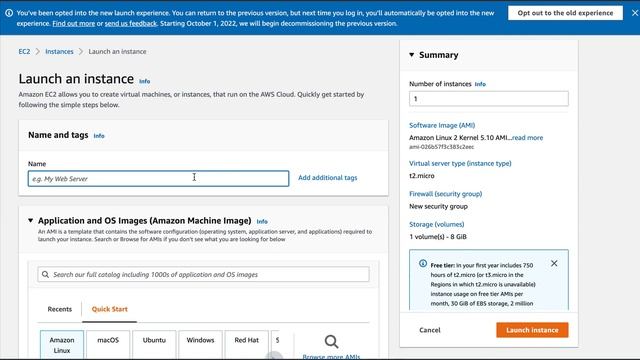This screenshot has width=640, height=360.
Task: Open Info link beside Application and OS Images
Action: click(x=262, y=222)
